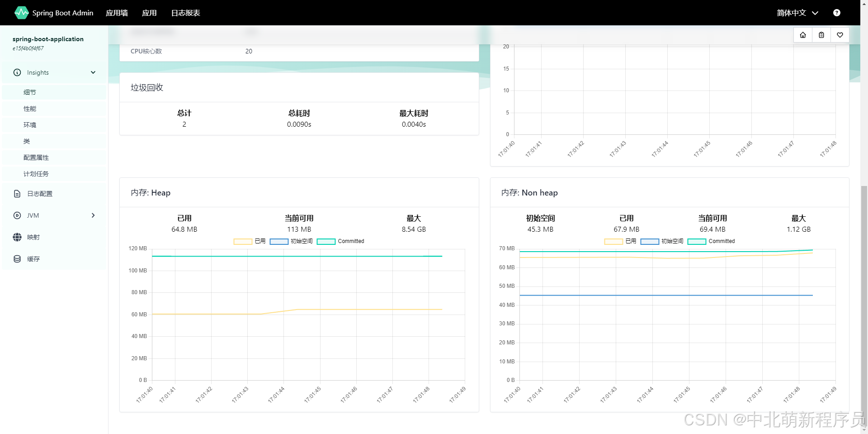Click the spring-boot-application instance name

coord(48,39)
